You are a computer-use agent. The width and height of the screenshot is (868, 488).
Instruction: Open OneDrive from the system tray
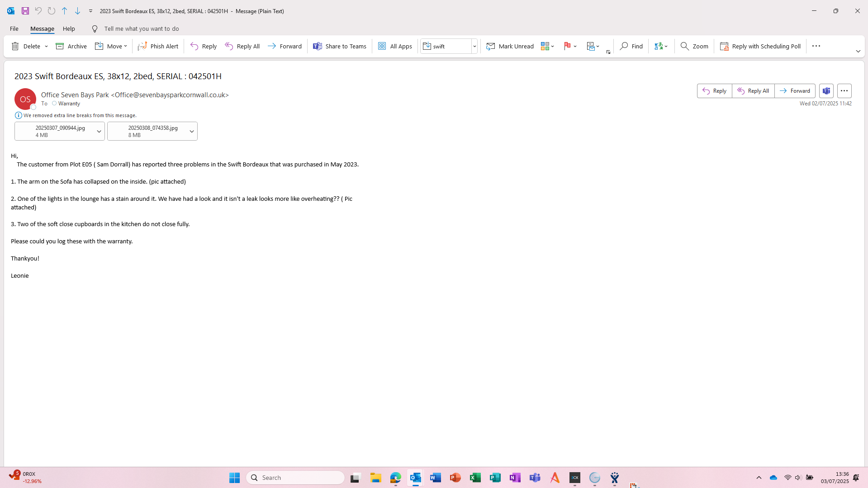pyautogui.click(x=773, y=478)
